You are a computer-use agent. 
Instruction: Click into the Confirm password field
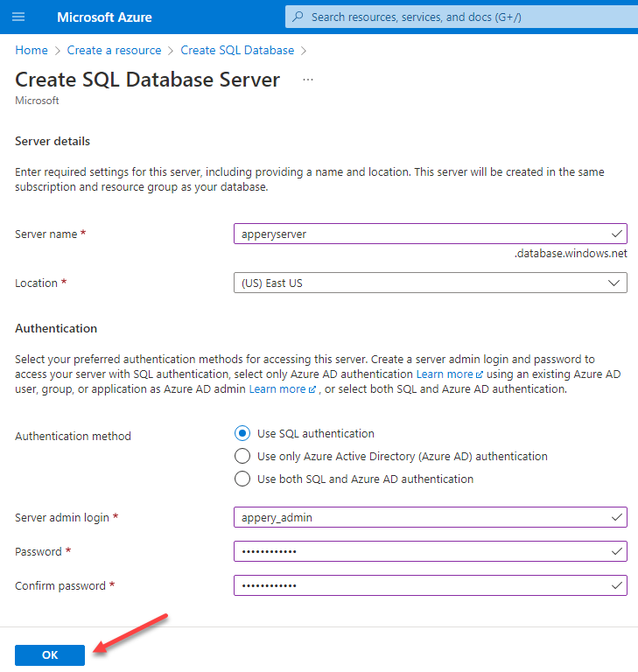tap(430, 585)
